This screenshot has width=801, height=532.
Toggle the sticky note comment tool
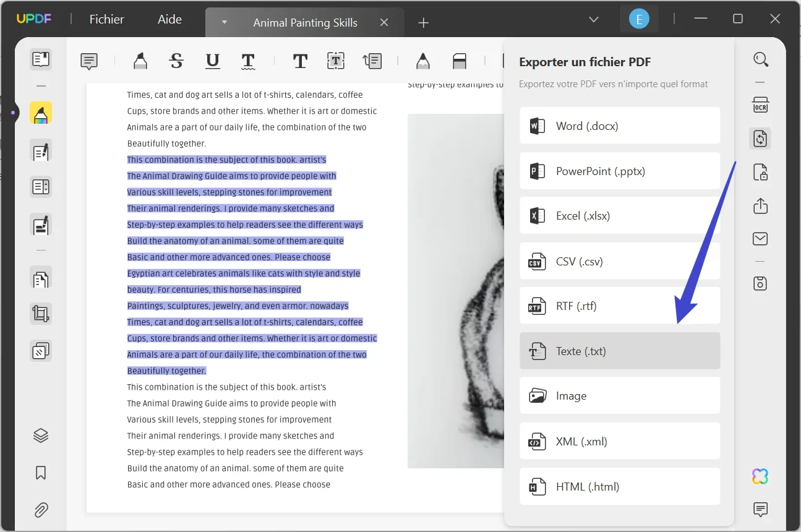tap(88, 61)
